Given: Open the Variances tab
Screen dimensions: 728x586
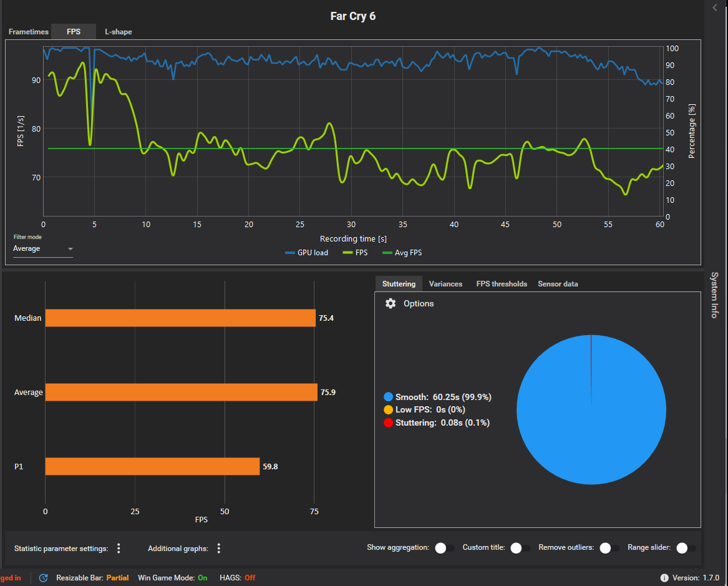Looking at the screenshot, I should tap(445, 284).
